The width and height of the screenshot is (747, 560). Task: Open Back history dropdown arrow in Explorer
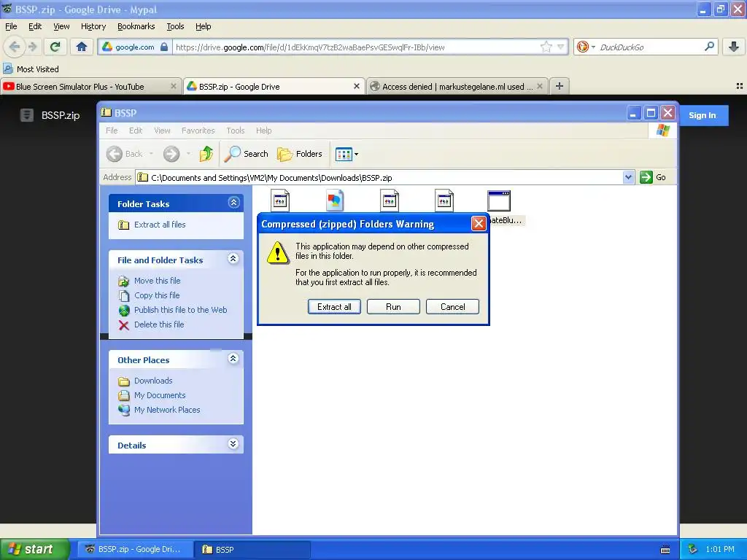click(x=151, y=154)
